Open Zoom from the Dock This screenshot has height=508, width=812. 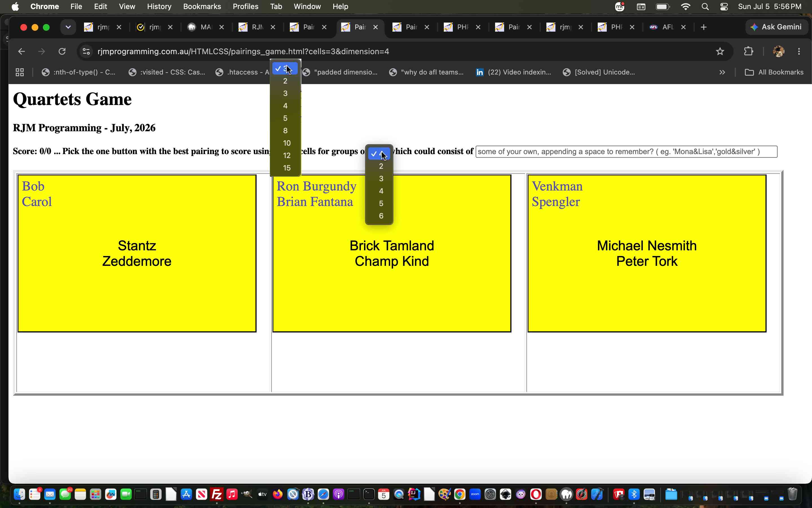click(x=475, y=494)
